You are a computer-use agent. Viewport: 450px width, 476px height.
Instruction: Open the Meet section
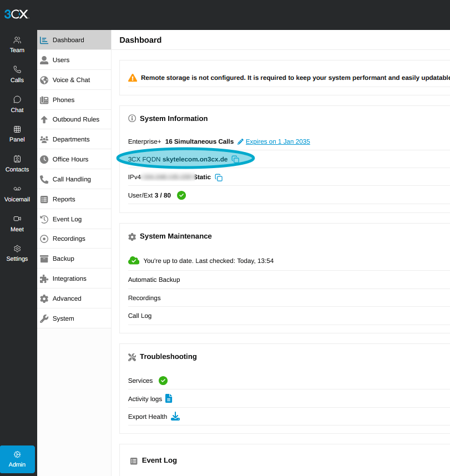pyautogui.click(x=17, y=224)
